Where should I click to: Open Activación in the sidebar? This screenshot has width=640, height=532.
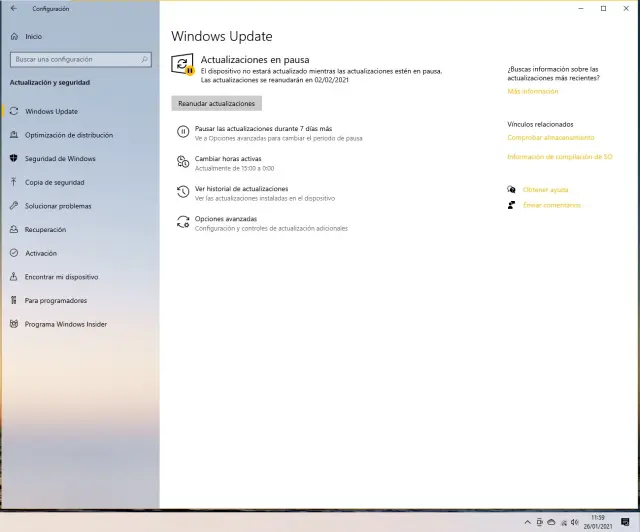tap(41, 253)
